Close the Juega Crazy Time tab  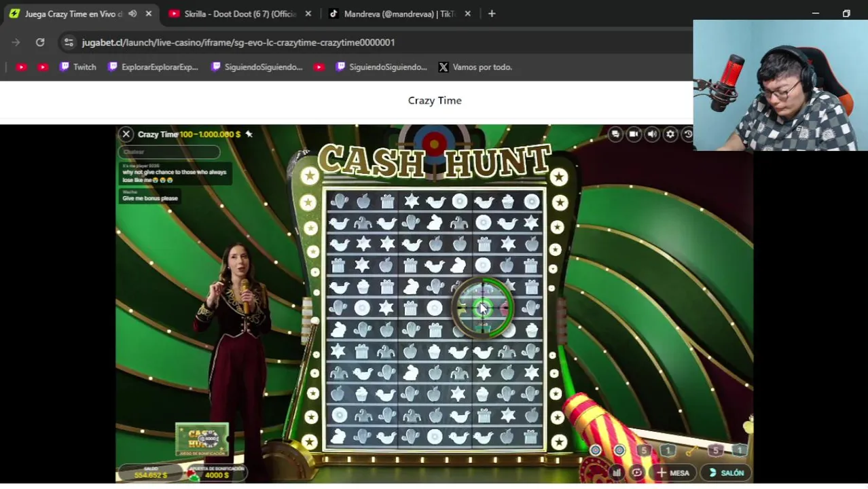click(149, 14)
